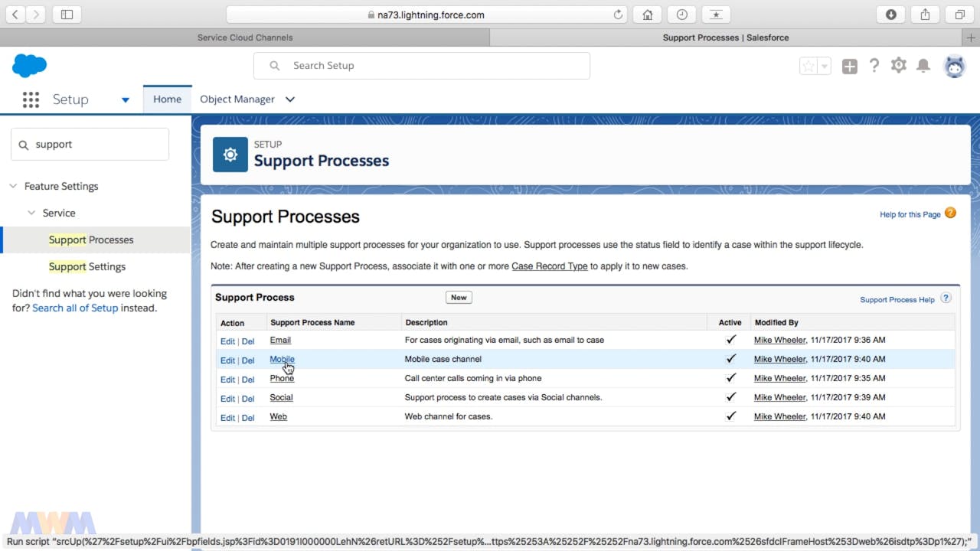Click orange help icon beside Help for this Page
Viewport: 980px width, 551px height.
pos(950,214)
